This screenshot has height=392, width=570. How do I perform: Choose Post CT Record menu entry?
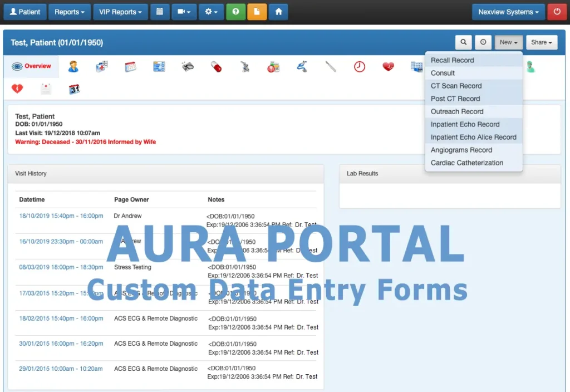coord(474,99)
